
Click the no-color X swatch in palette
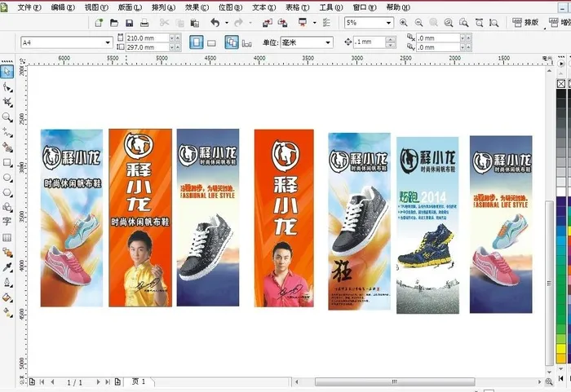coord(562,83)
